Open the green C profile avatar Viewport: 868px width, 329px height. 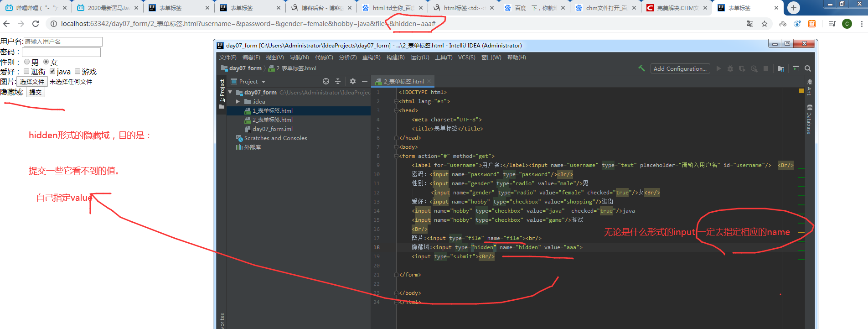pos(847,24)
